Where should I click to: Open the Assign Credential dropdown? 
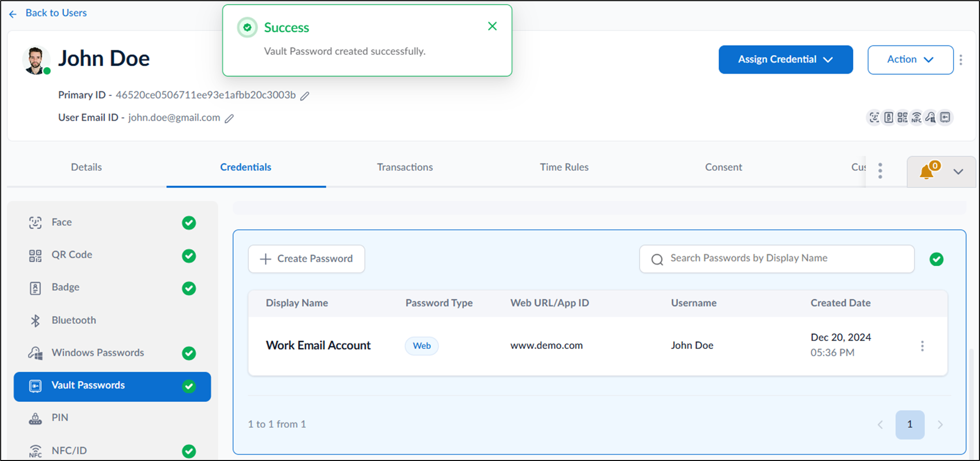pos(786,60)
